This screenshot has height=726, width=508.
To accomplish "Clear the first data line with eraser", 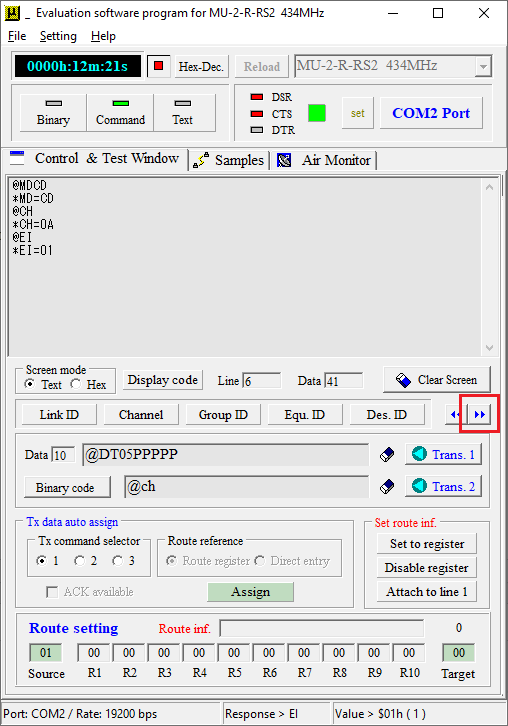I will click(x=387, y=455).
